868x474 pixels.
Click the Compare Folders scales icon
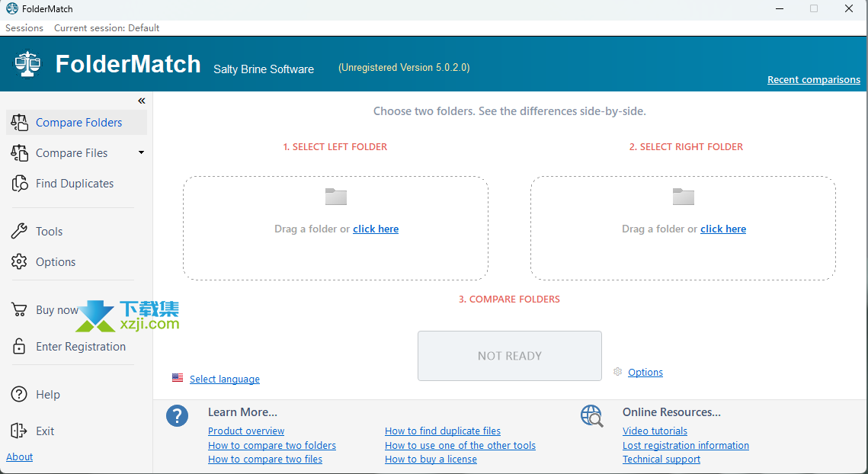(19, 123)
